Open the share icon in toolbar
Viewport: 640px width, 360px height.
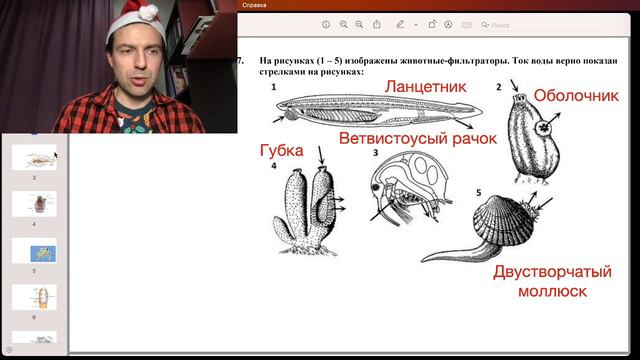click(377, 24)
